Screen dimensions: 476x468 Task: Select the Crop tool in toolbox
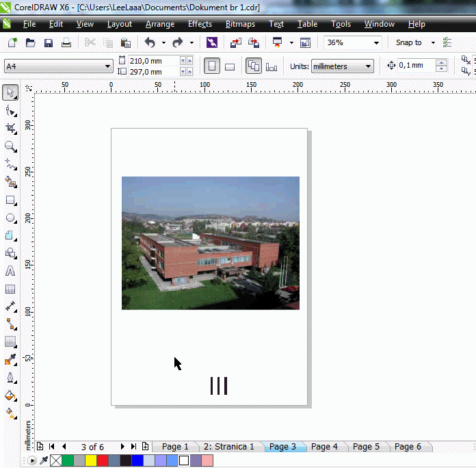point(10,128)
